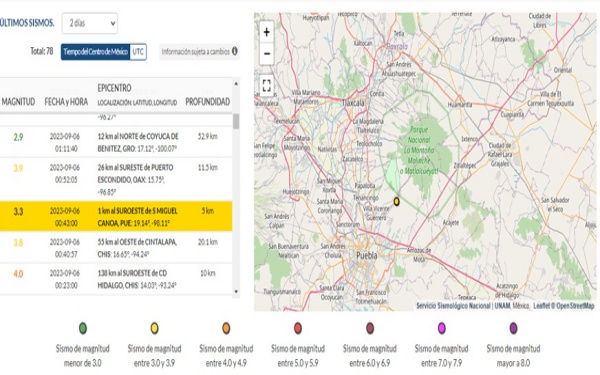600x375 pixels.
Task: Click the orange magnitude 4.0–4.9 legend dot
Action: coord(226,328)
